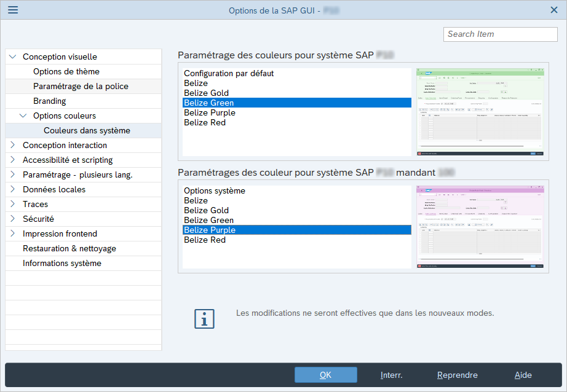Focus the Search Item field
This screenshot has width=567, height=392.
[500, 34]
